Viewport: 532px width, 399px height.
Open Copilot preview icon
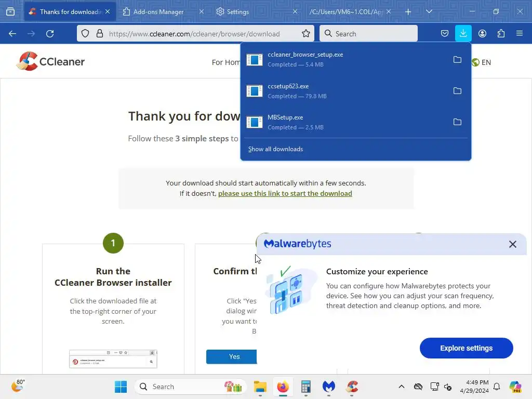click(x=515, y=387)
